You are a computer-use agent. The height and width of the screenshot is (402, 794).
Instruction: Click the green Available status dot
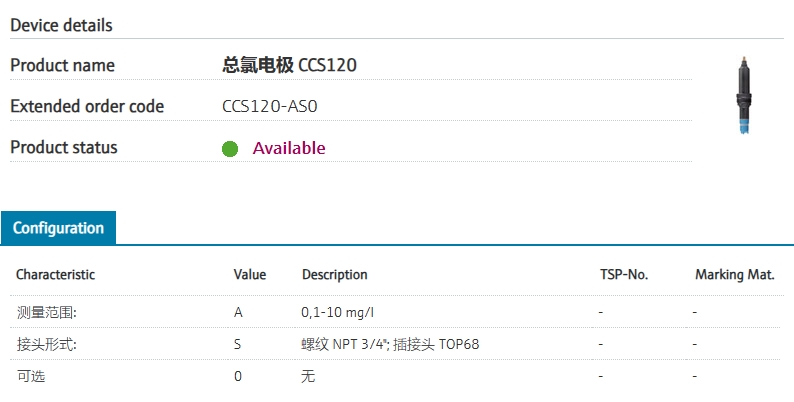pos(230,149)
